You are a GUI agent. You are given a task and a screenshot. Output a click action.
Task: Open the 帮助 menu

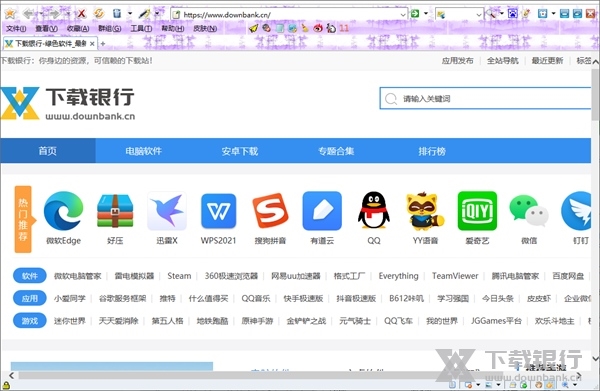click(x=172, y=28)
